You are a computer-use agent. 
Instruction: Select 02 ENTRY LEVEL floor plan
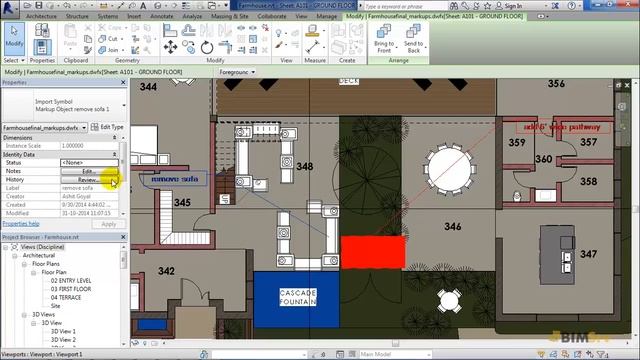(71, 281)
